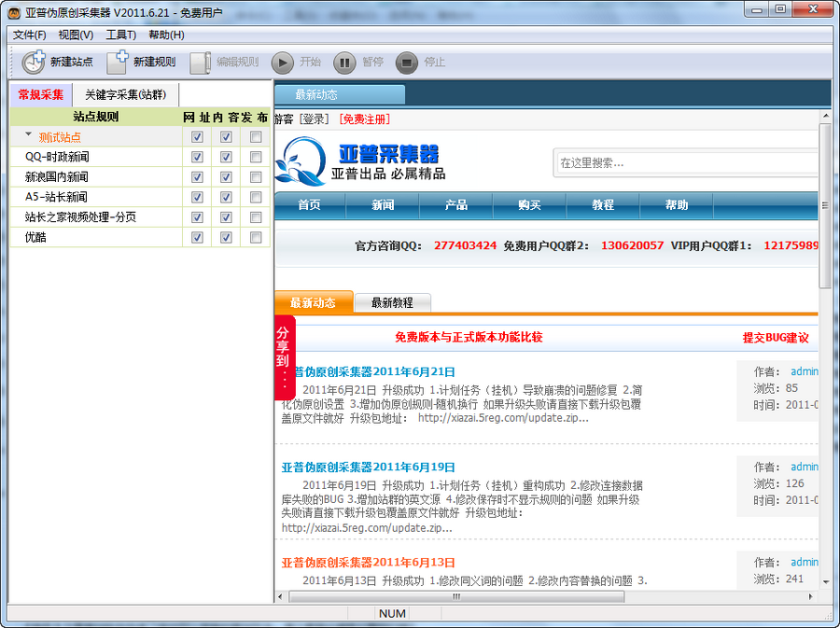Screen dimensions: 840x628
Task: Toggle 内容 checkbox for 测试站点
Action: point(226,137)
